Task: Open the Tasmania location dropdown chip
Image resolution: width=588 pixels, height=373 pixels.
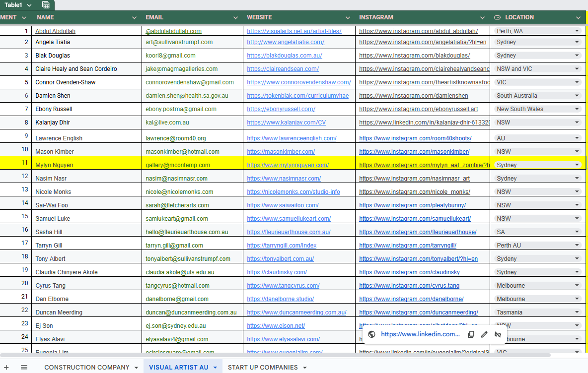Action: tap(577, 312)
